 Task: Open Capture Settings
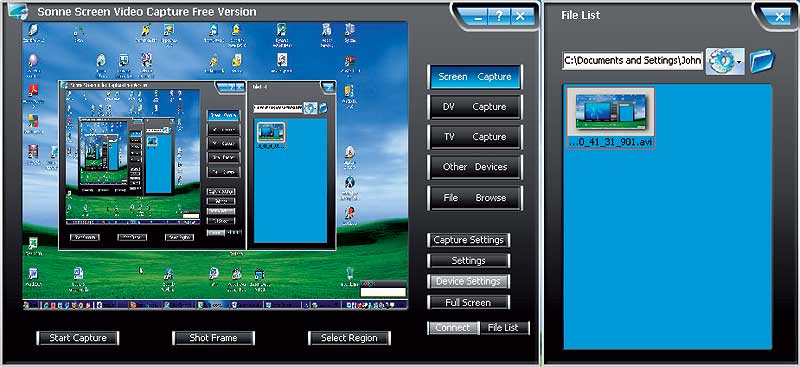468,240
